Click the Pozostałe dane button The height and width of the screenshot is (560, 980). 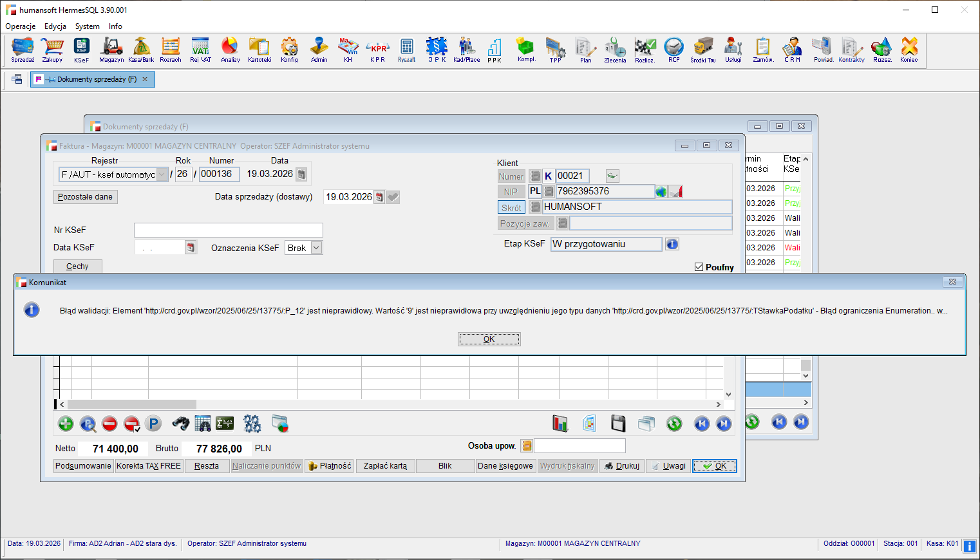point(85,197)
